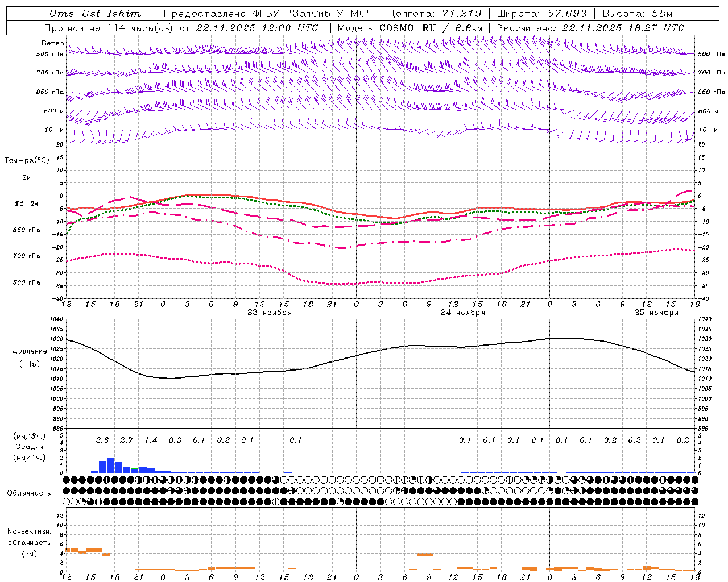Select the text Предоставлено ФГБУ "ЗапСиб УГМС"

pos(267,14)
